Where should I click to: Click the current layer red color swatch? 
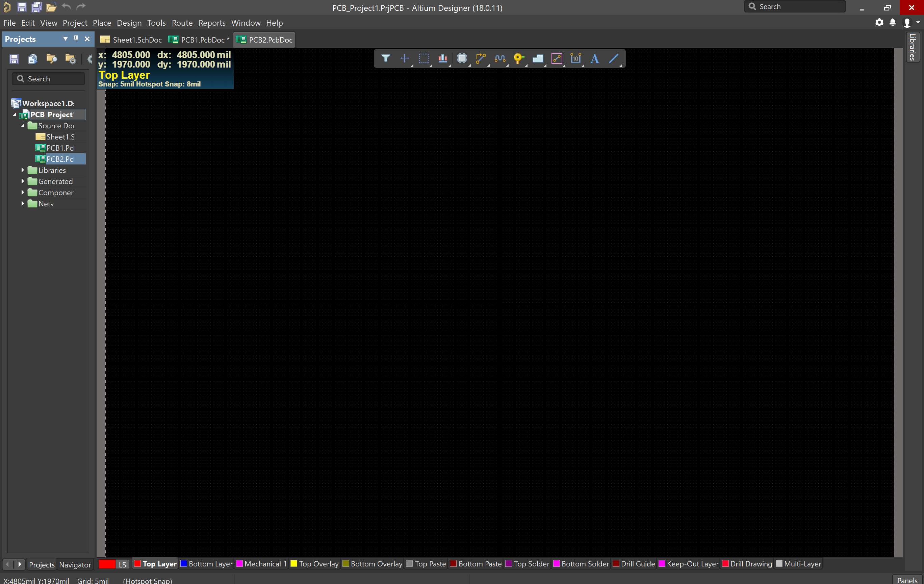107,564
